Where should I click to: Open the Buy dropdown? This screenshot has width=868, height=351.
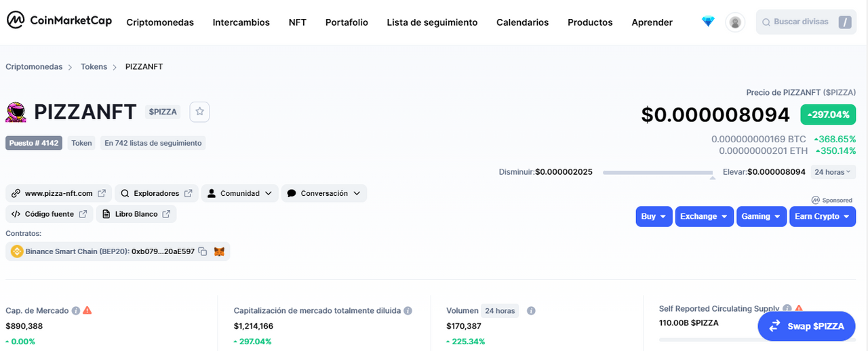654,216
